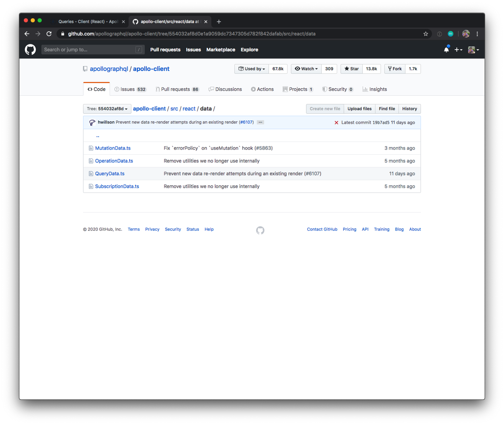The height and width of the screenshot is (425, 504).
Task: Open the Terms footer link
Action: [134, 229]
